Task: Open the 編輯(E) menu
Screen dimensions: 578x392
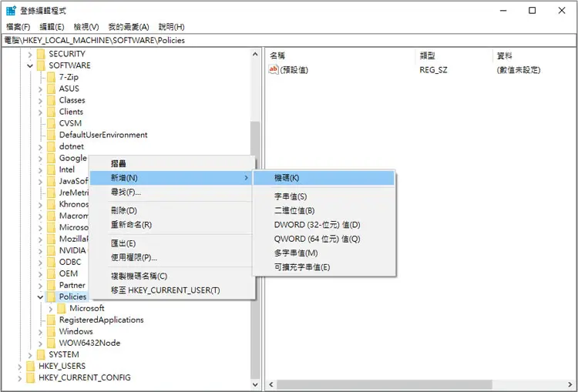Action: (52, 27)
